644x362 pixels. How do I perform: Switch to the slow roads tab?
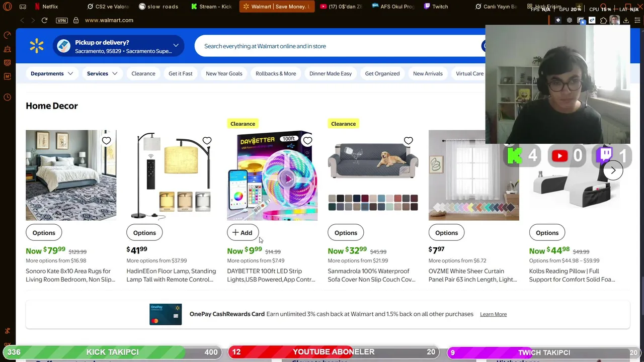158,7
